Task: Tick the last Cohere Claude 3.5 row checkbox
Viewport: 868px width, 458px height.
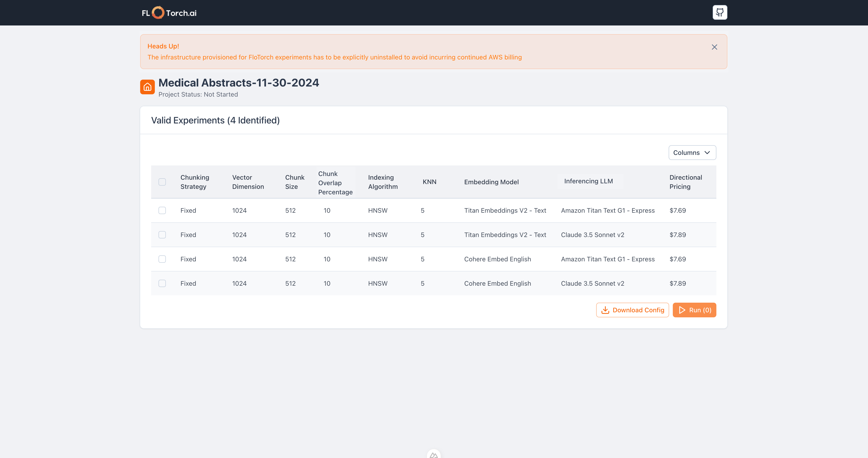Action: [x=162, y=283]
